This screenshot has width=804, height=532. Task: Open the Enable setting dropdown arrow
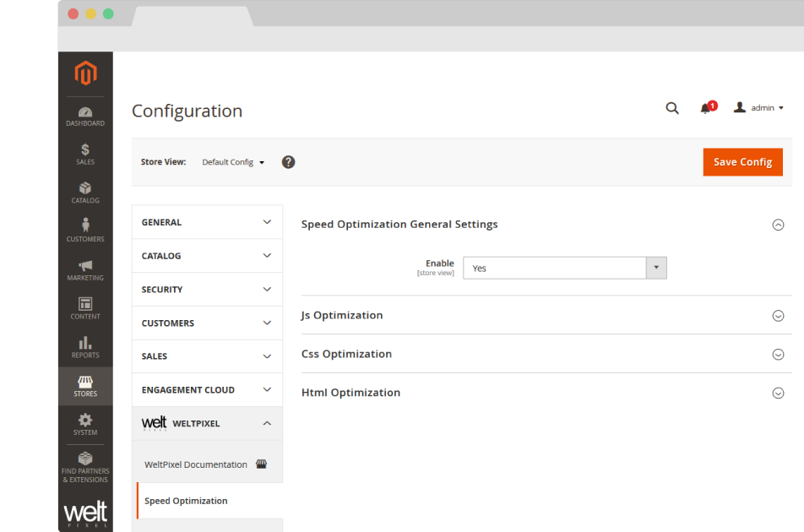(656, 268)
